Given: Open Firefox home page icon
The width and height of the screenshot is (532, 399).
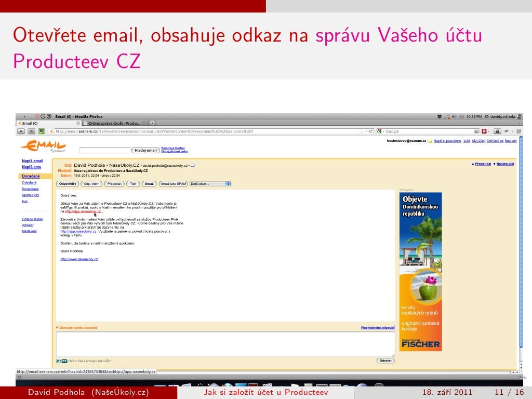Looking at the screenshot, I should 497,131.
